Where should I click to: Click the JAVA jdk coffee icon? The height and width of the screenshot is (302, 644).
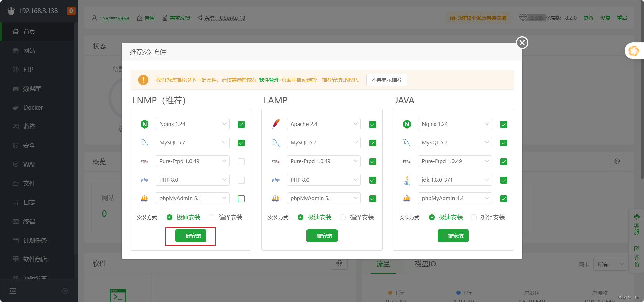[407, 180]
